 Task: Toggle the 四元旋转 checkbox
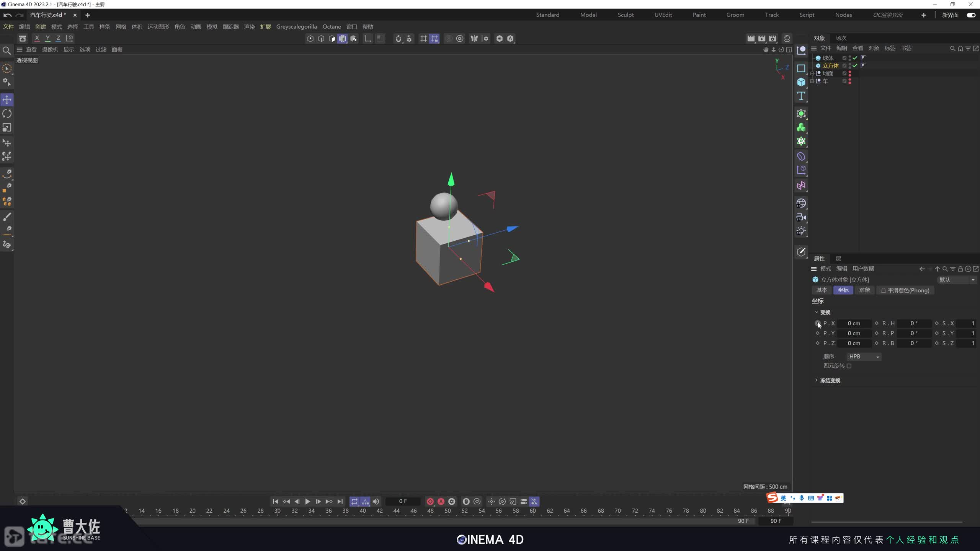pos(849,366)
